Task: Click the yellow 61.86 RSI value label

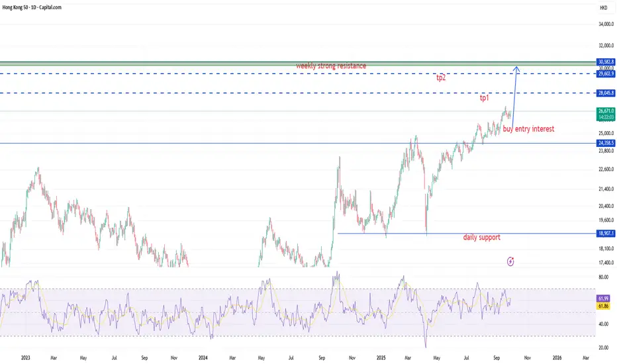Action: 603,306
